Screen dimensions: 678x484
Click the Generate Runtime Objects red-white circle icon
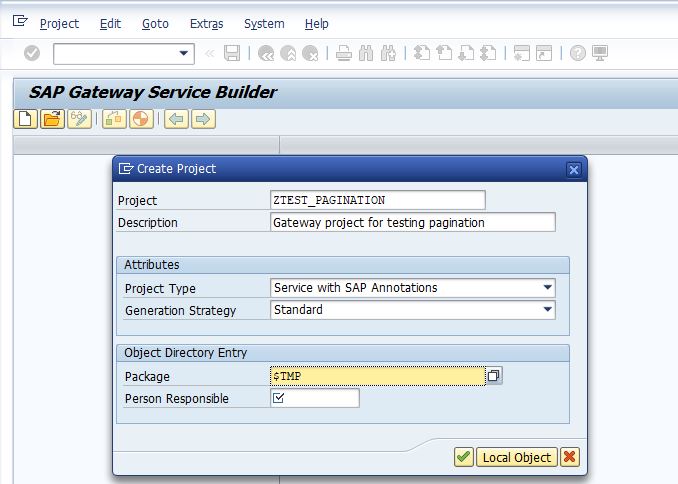click(141, 119)
